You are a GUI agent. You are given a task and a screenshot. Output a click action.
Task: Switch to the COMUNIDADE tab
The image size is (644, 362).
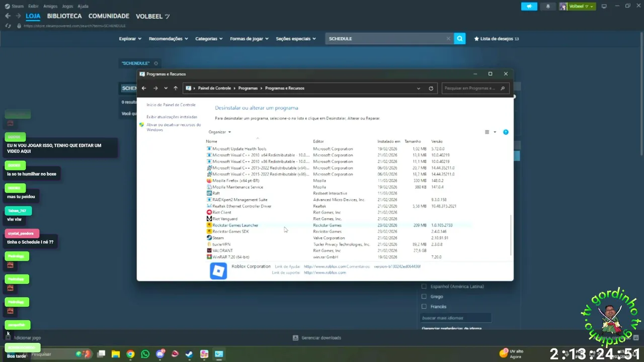click(109, 16)
